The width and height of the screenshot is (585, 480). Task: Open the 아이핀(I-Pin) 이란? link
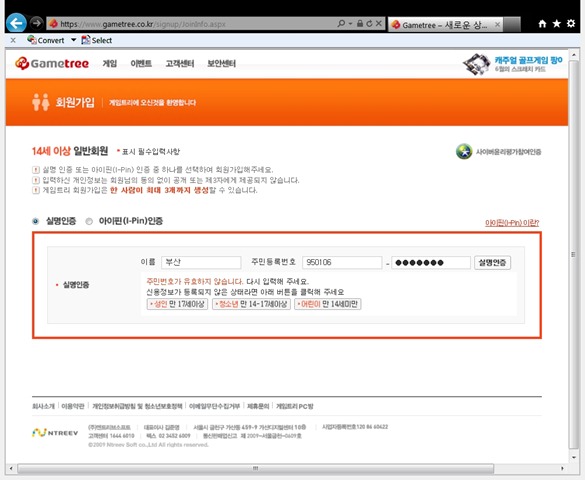pos(512,223)
